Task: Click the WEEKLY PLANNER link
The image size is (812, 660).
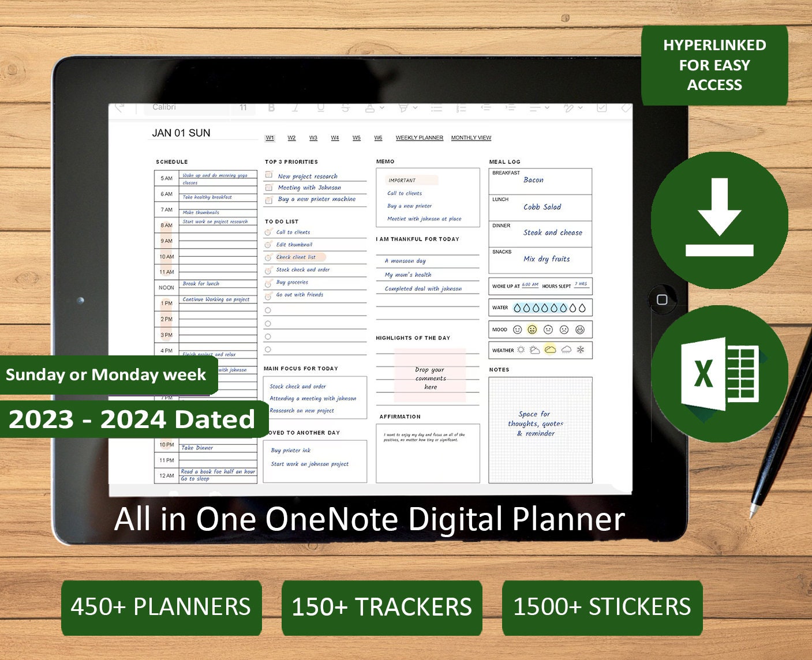Action: [x=420, y=137]
